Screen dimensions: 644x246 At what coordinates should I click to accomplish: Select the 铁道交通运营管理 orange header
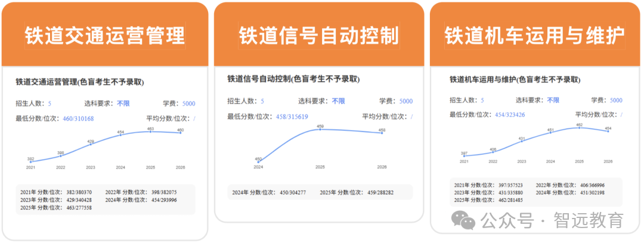(105, 35)
